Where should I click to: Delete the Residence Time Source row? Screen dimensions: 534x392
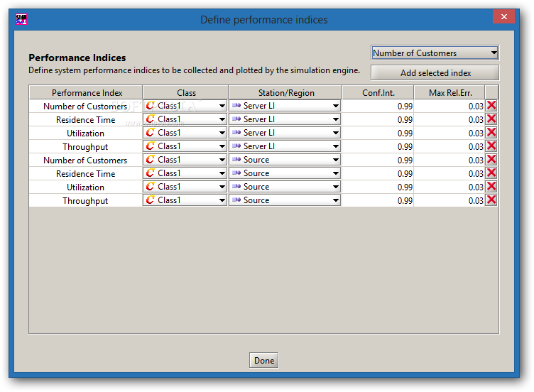(x=491, y=173)
